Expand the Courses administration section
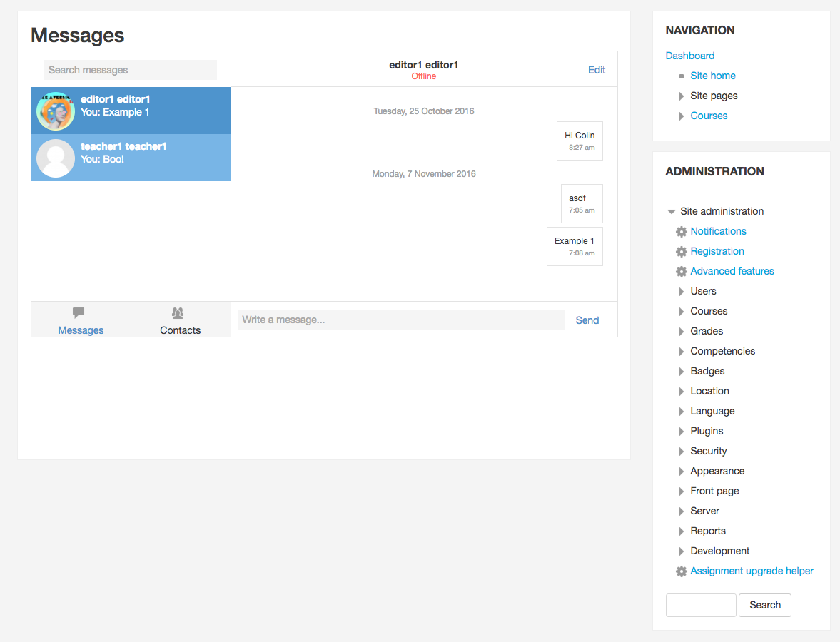Screen dimensions: 840x642 click(682, 312)
